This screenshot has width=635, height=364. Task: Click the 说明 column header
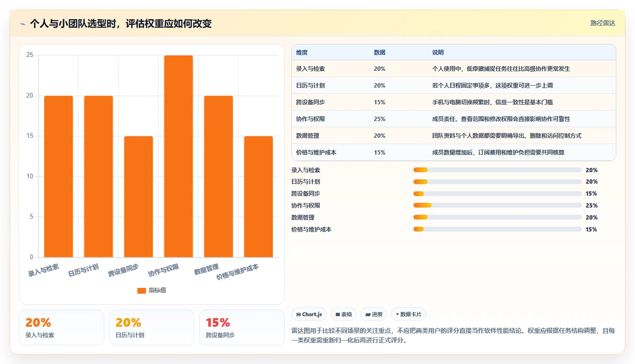pos(438,53)
